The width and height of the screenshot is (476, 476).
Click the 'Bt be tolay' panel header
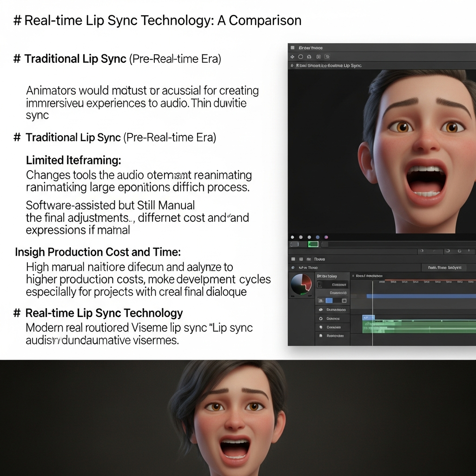(x=327, y=276)
